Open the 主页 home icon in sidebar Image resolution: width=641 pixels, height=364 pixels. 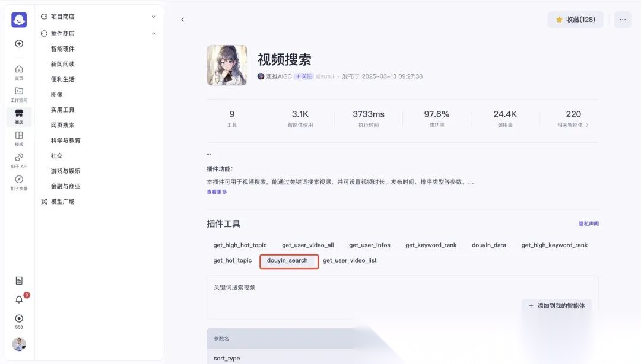coord(18,72)
